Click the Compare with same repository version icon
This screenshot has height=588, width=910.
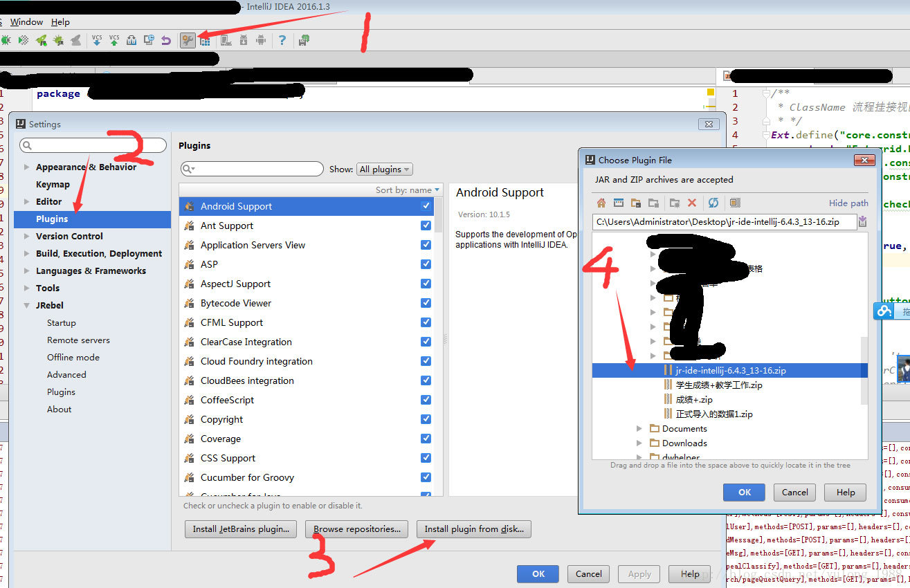(131, 41)
